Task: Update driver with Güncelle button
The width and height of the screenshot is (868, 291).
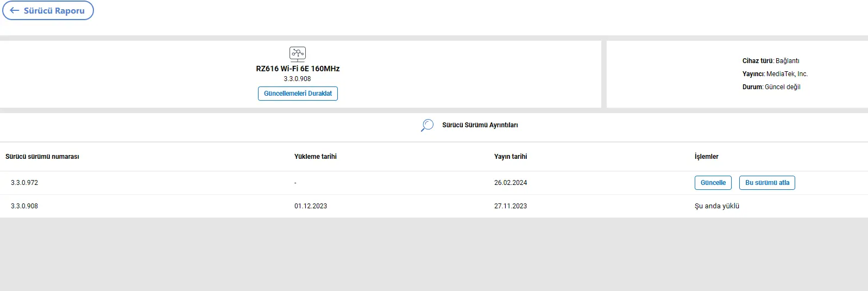Action: [713, 183]
